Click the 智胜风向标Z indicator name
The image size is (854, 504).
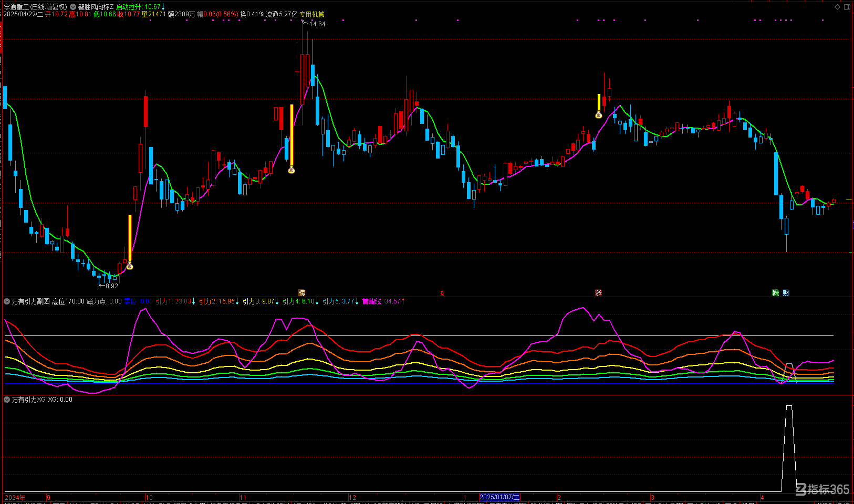click(96, 7)
